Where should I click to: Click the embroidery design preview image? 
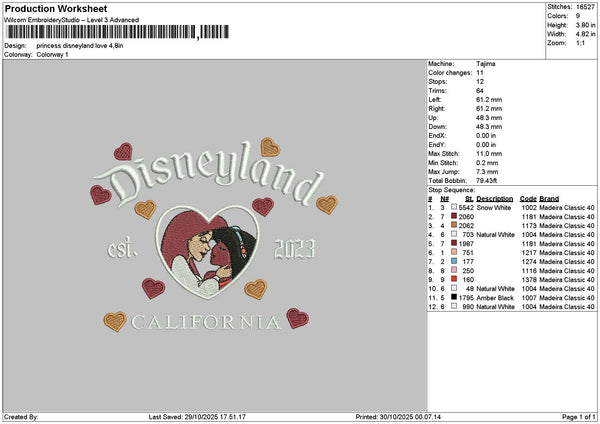pos(214,236)
